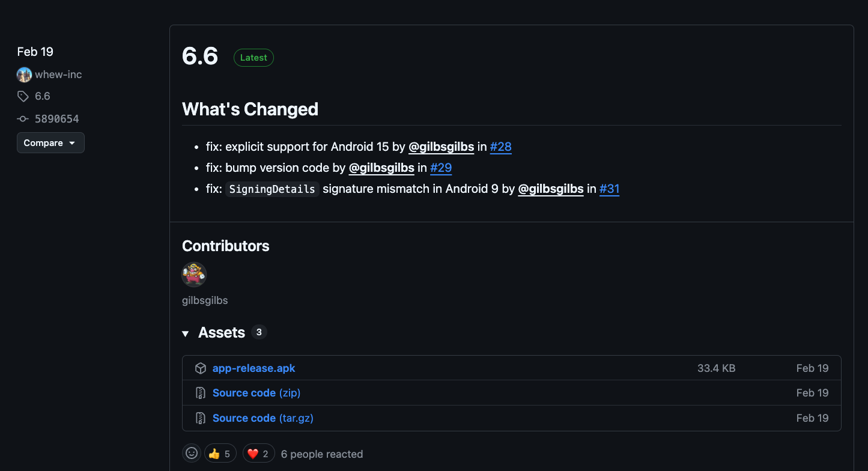The width and height of the screenshot is (868, 471).
Task: Click the whew-inc avatar image
Action: [x=24, y=74]
